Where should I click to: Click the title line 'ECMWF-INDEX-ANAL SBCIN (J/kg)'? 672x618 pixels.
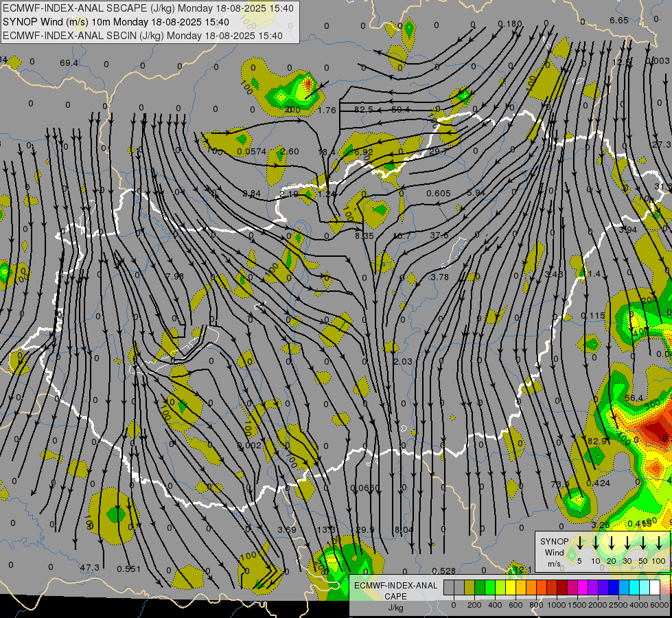[x=143, y=36]
